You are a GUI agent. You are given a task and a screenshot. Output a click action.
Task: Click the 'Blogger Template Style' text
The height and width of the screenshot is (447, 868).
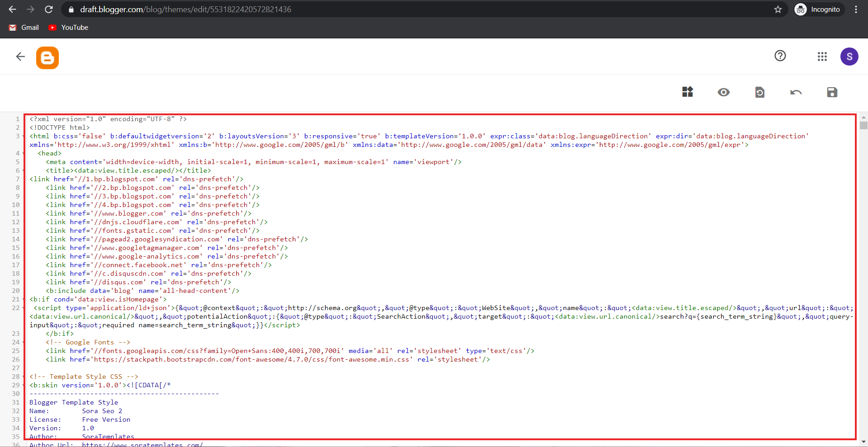(x=74, y=402)
